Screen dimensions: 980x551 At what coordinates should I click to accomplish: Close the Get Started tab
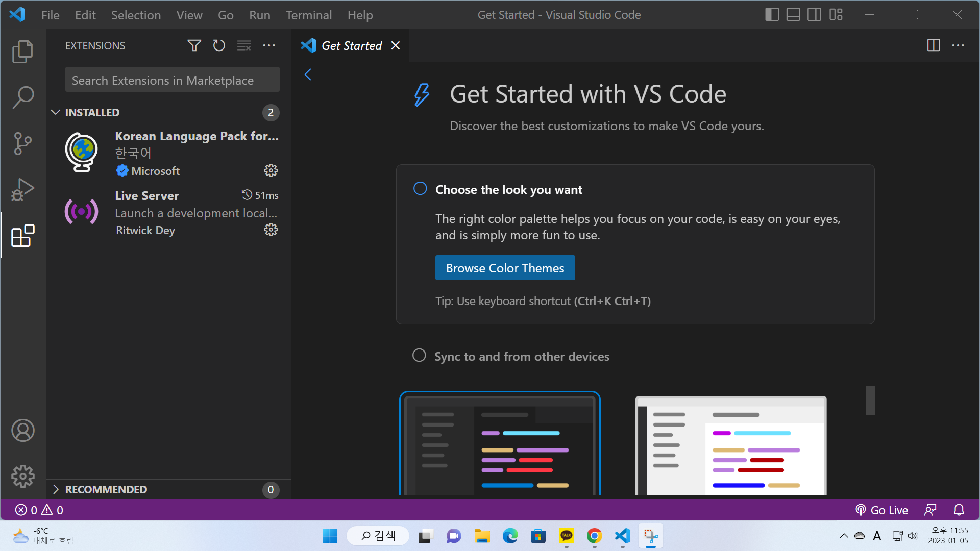396,46
